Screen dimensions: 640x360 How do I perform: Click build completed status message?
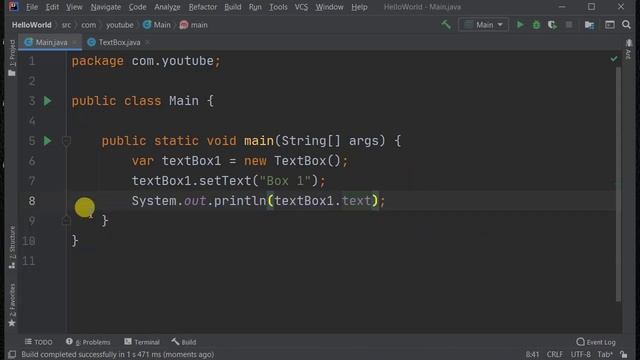tap(118, 354)
